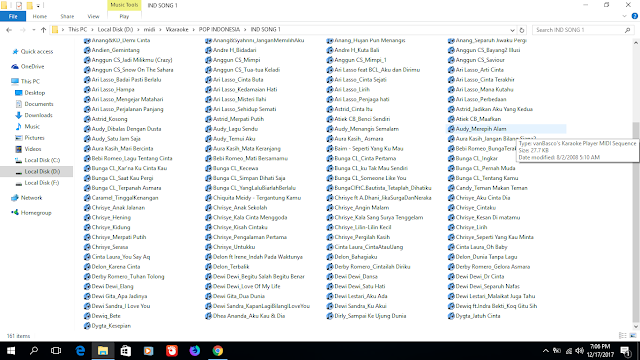640x360 pixels.
Task: Open volume control in system tray
Action: coord(579,351)
